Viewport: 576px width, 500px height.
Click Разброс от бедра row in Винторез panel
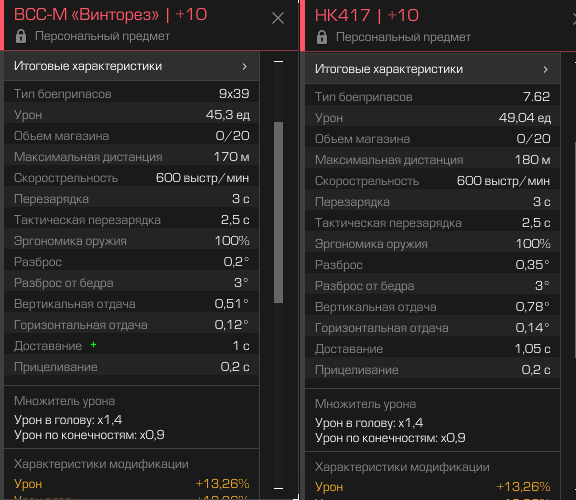pyautogui.click(x=132, y=283)
